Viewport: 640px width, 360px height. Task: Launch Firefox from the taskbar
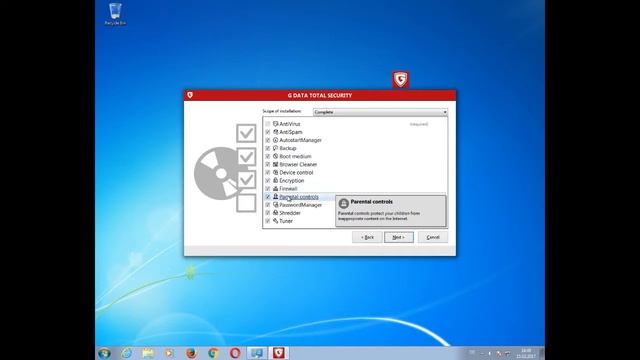[x=191, y=353]
